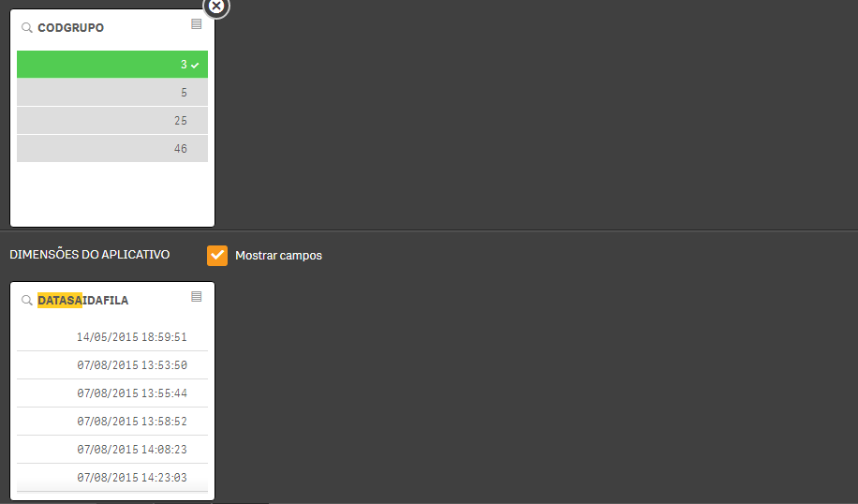Click the CODGRUPO field title
858x504 pixels.
coord(70,28)
